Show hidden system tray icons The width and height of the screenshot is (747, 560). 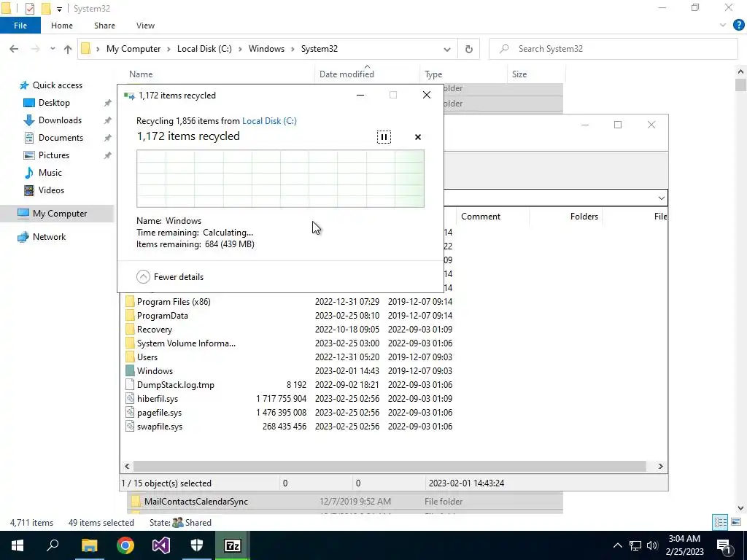click(x=617, y=545)
